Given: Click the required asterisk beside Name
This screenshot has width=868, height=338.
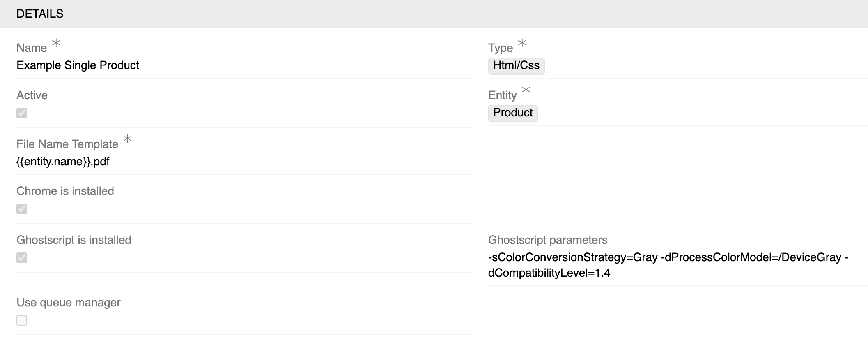Looking at the screenshot, I should 55,43.
